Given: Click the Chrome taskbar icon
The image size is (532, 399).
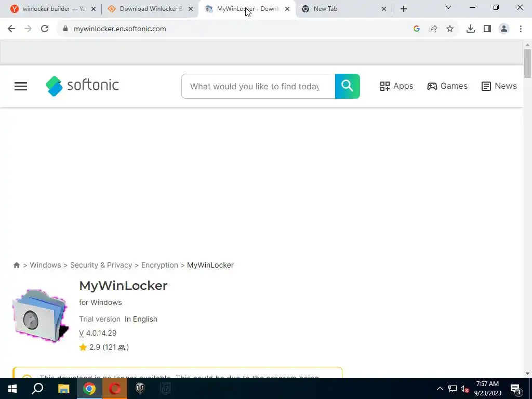Looking at the screenshot, I should coord(89,389).
